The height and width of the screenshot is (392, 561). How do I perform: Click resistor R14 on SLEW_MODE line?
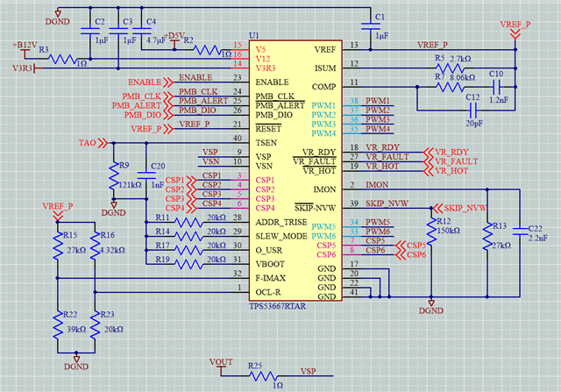coord(189,236)
